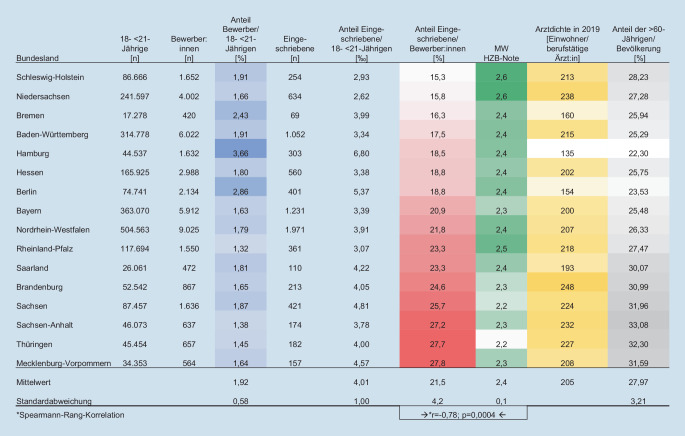Click the left arrow in correlation box
Screen dimensions: 685x436
[x=502, y=415]
